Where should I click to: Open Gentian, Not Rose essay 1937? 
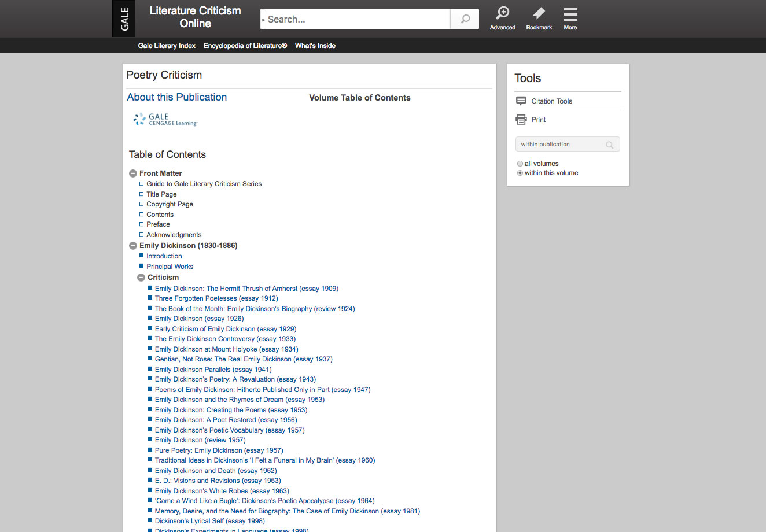[x=244, y=359]
